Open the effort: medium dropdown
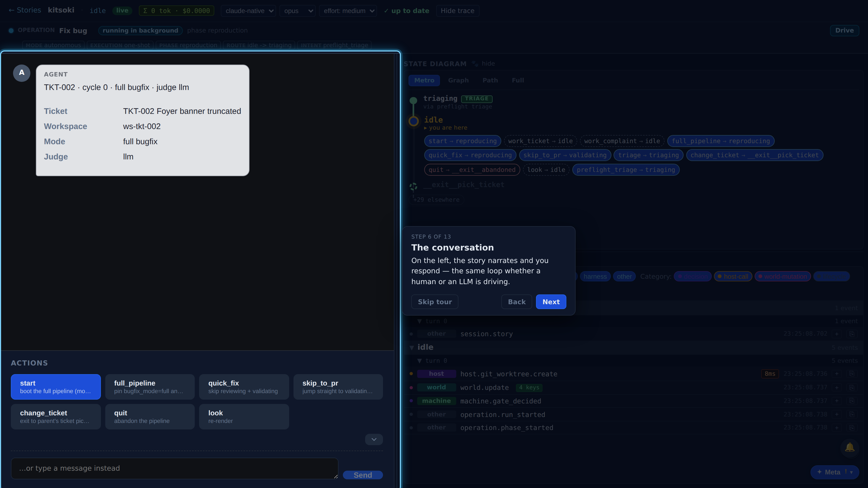Image resolution: width=868 pixels, height=488 pixels. tap(348, 11)
